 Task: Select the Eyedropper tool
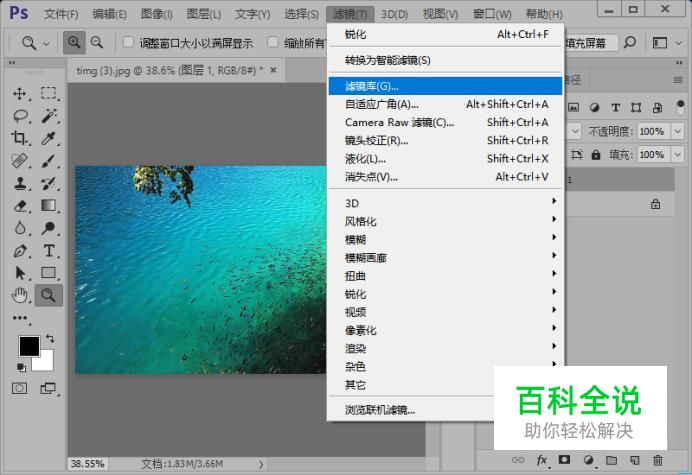pyautogui.click(x=49, y=138)
